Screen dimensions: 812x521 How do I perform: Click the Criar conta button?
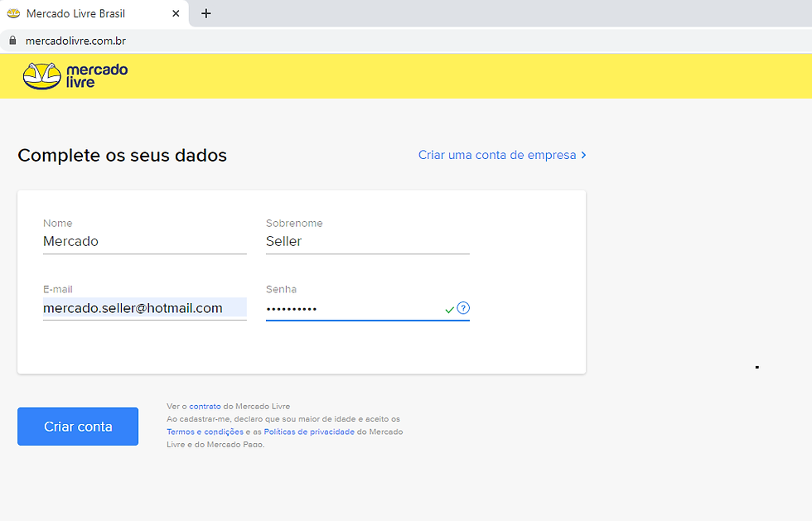pyautogui.click(x=78, y=427)
